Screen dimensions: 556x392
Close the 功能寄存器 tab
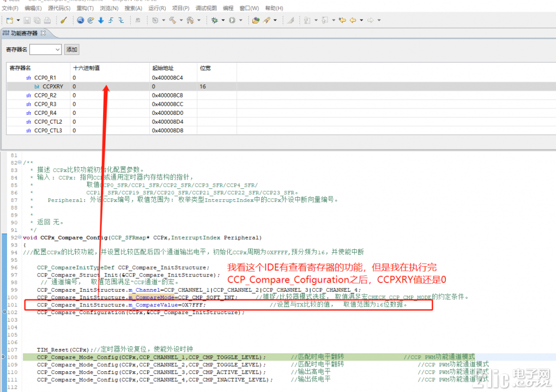click(x=43, y=33)
